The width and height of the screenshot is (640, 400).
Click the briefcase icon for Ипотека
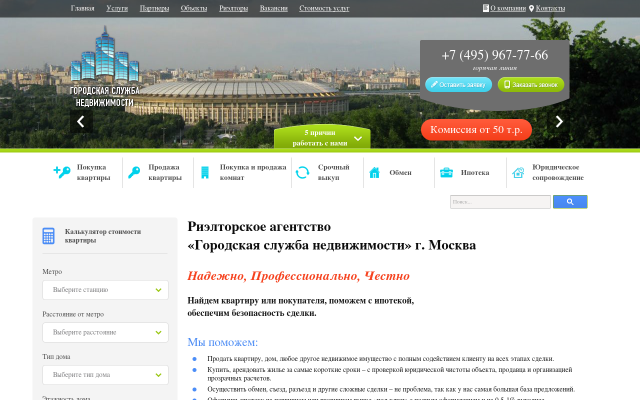tap(446, 173)
